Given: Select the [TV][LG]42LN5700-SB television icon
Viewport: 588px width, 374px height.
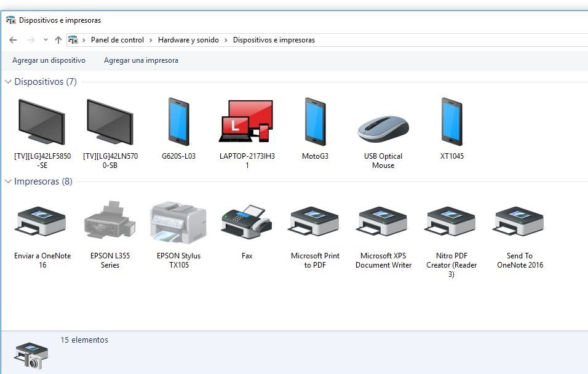Looking at the screenshot, I should 110,122.
